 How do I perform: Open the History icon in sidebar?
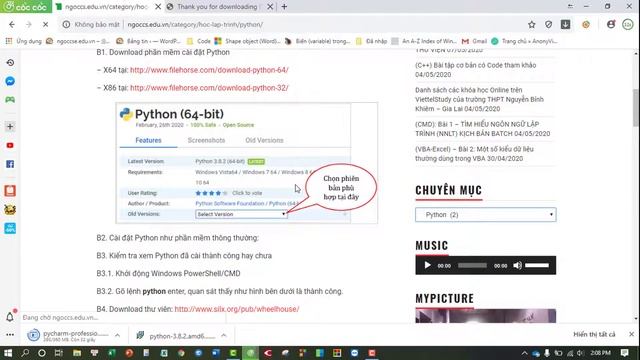(10, 62)
